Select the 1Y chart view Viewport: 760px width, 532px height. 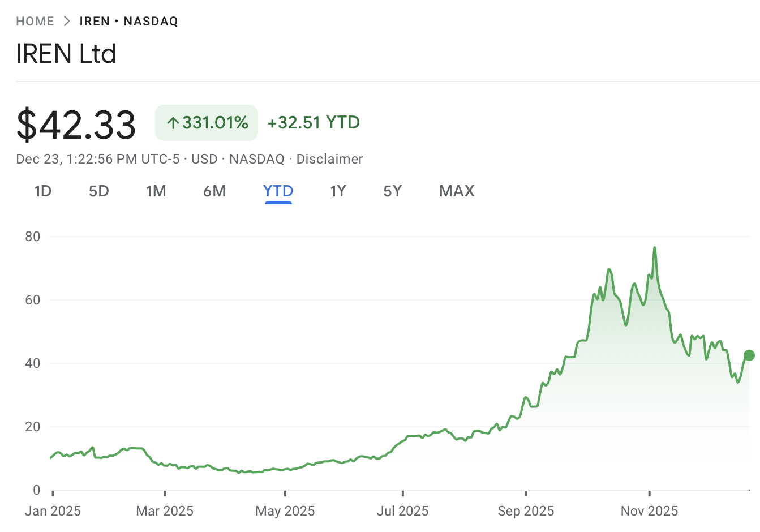point(338,191)
